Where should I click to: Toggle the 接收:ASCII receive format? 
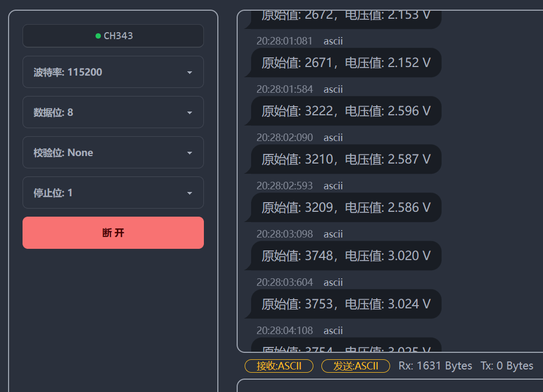pyautogui.click(x=279, y=366)
